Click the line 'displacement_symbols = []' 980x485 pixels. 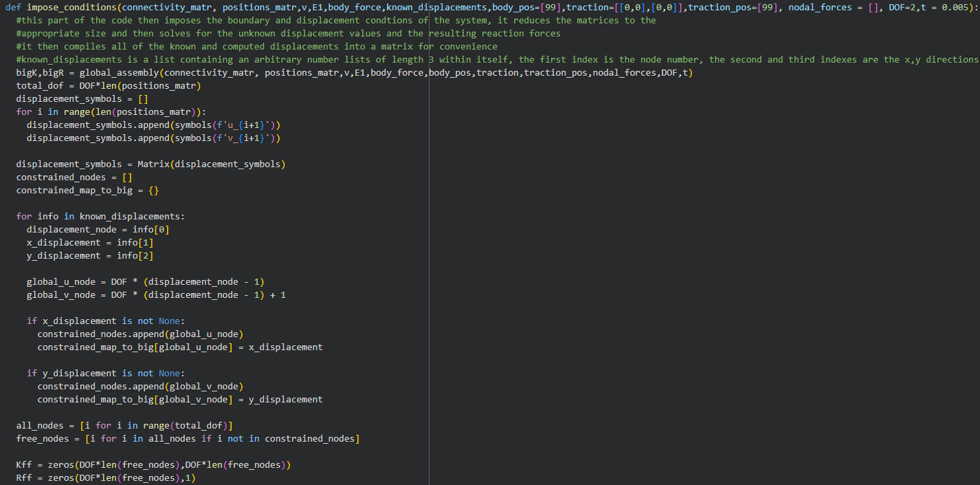tap(82, 99)
